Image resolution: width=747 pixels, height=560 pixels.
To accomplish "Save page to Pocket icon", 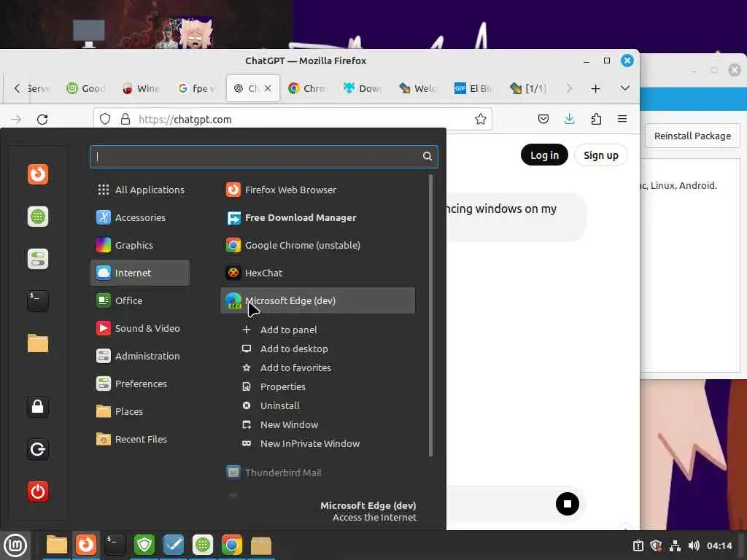I will [543, 119].
